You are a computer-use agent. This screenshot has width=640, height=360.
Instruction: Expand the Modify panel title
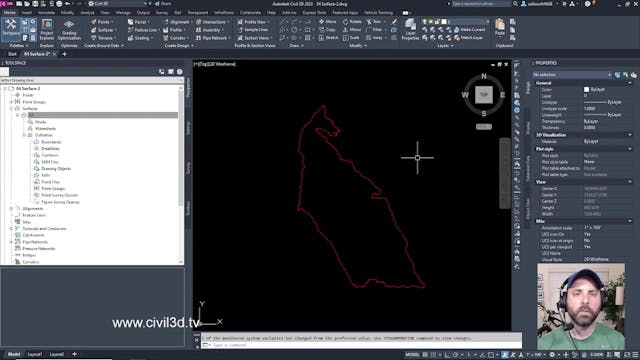click(x=358, y=46)
